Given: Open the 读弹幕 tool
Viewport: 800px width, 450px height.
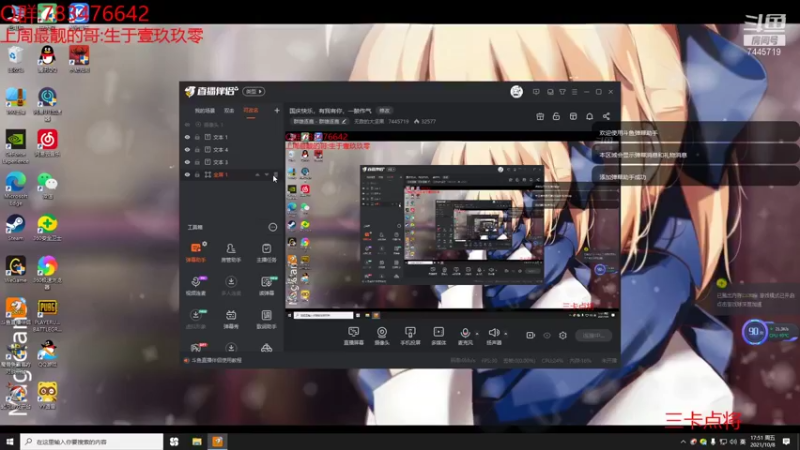Looking at the screenshot, I should [x=266, y=286].
